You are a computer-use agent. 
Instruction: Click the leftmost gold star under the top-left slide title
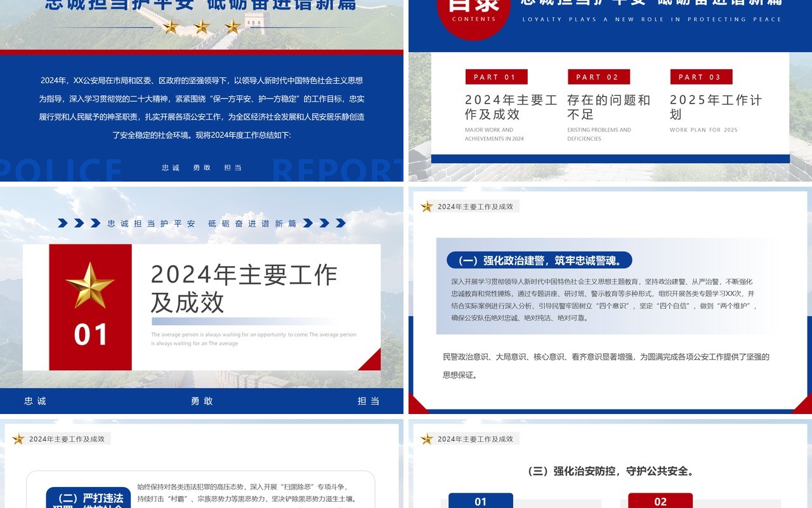pyautogui.click(x=171, y=27)
